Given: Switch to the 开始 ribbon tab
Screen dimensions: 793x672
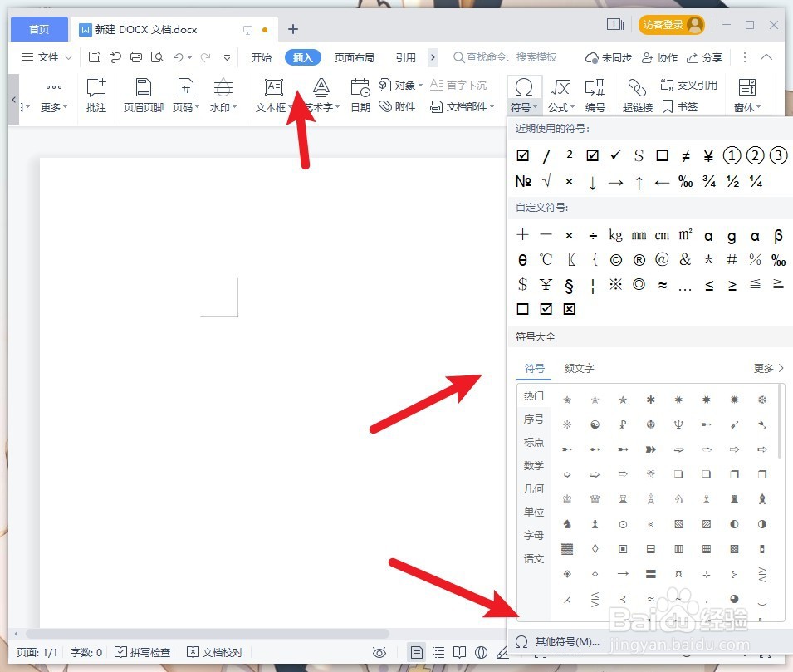Looking at the screenshot, I should point(262,57).
